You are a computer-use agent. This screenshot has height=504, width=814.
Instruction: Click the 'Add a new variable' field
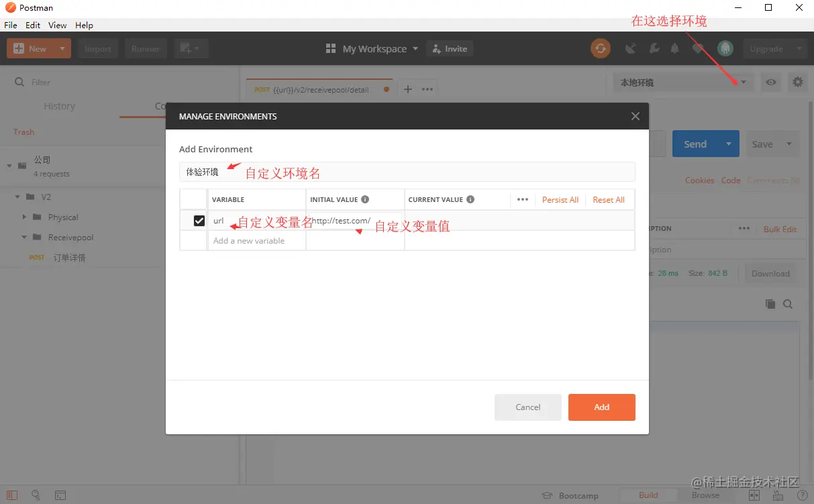coord(257,240)
